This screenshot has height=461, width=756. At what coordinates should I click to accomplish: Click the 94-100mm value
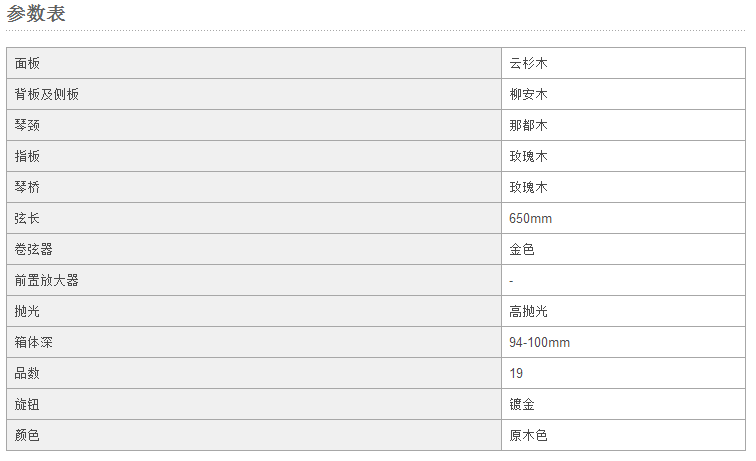point(540,342)
